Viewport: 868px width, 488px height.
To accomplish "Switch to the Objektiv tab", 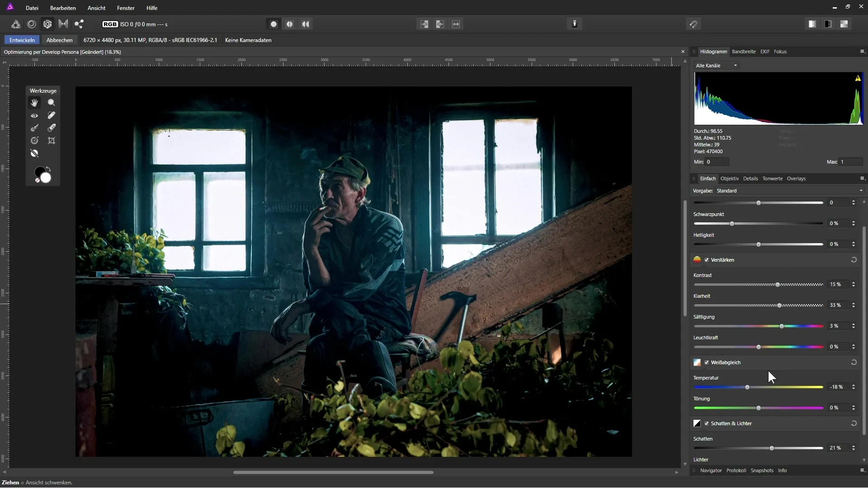I will tap(729, 178).
